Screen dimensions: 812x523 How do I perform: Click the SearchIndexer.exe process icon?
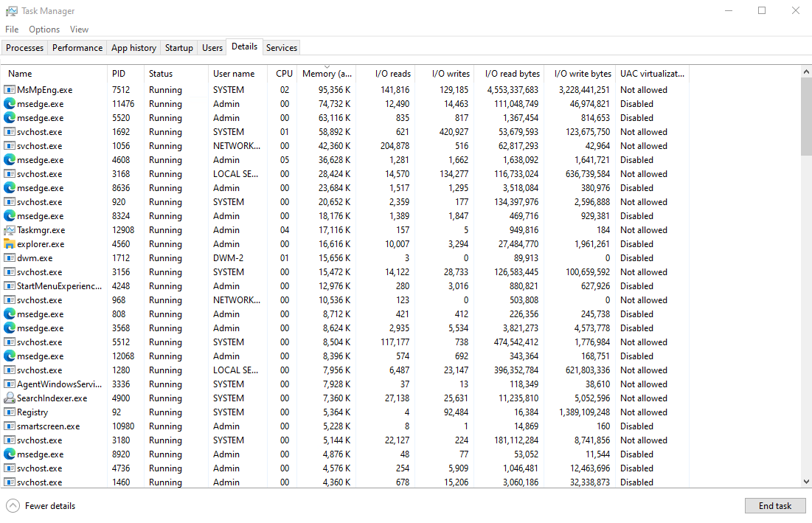[x=10, y=398]
